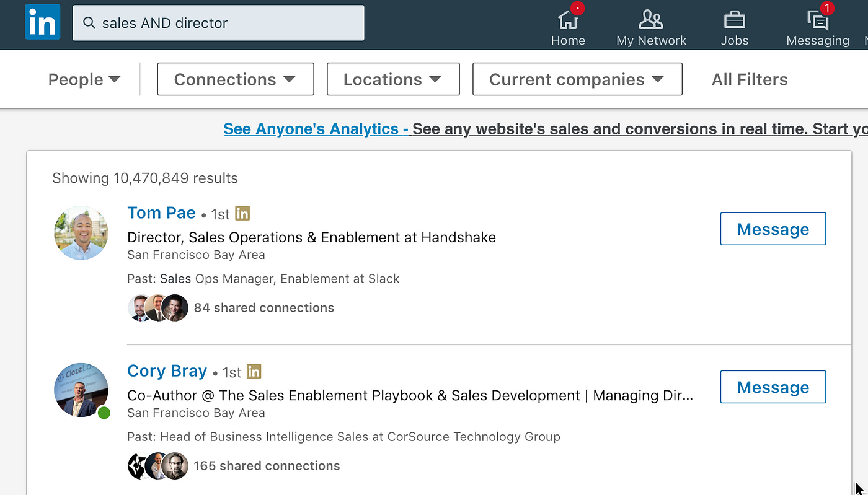Open the Current companies dropdown
868x495 pixels.
click(577, 79)
